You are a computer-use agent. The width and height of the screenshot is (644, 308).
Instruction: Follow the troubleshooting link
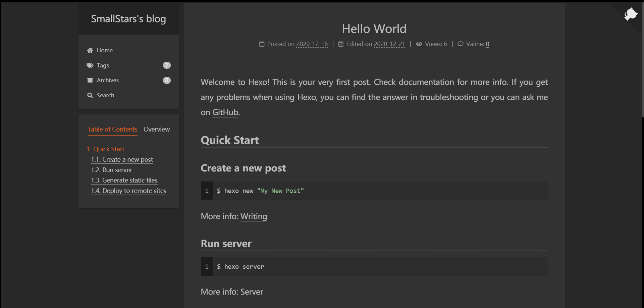[x=449, y=97]
